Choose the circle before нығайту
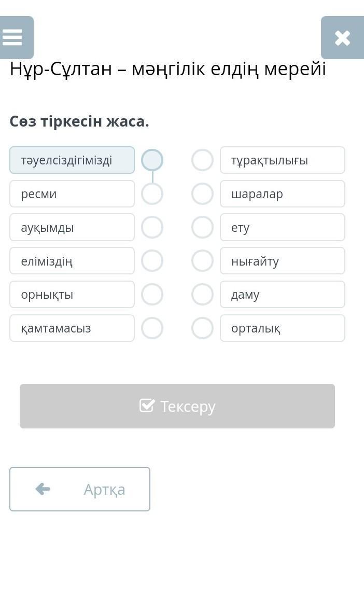 click(202, 261)
